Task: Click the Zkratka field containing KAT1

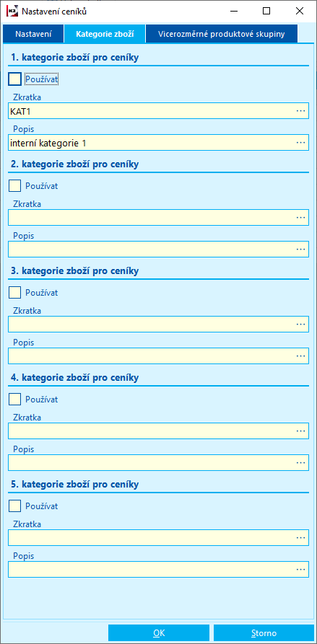Action: (x=158, y=111)
